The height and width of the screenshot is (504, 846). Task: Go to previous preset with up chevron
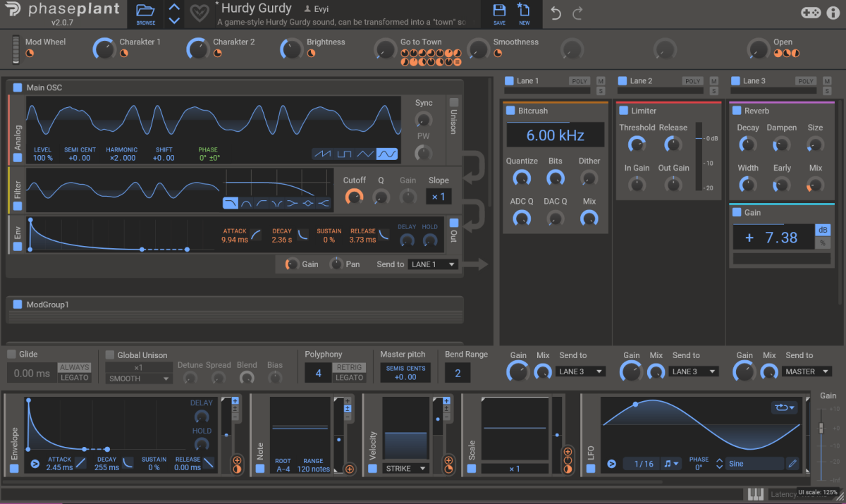[x=174, y=8]
